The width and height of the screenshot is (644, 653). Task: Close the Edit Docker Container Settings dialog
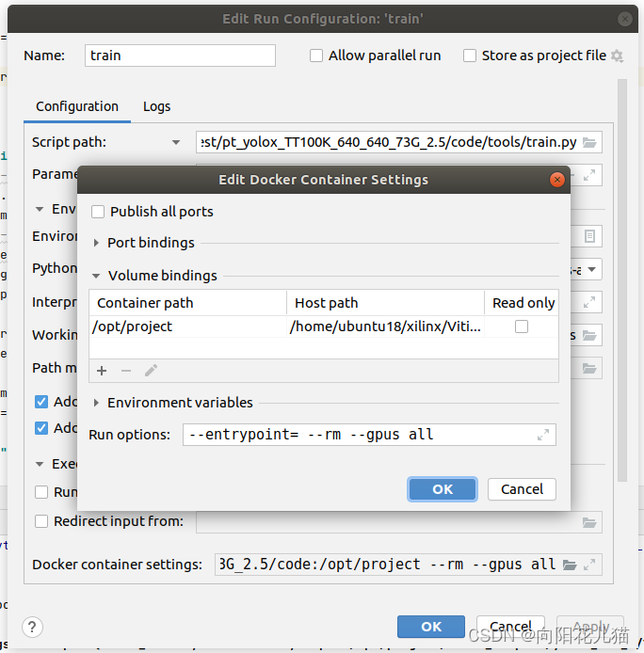(x=556, y=180)
